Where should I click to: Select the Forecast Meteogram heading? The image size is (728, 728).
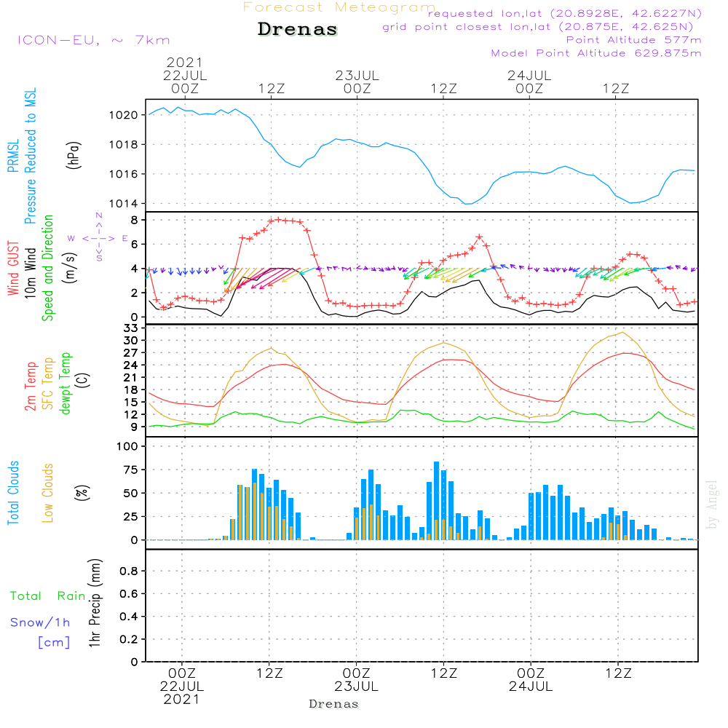[x=339, y=7]
